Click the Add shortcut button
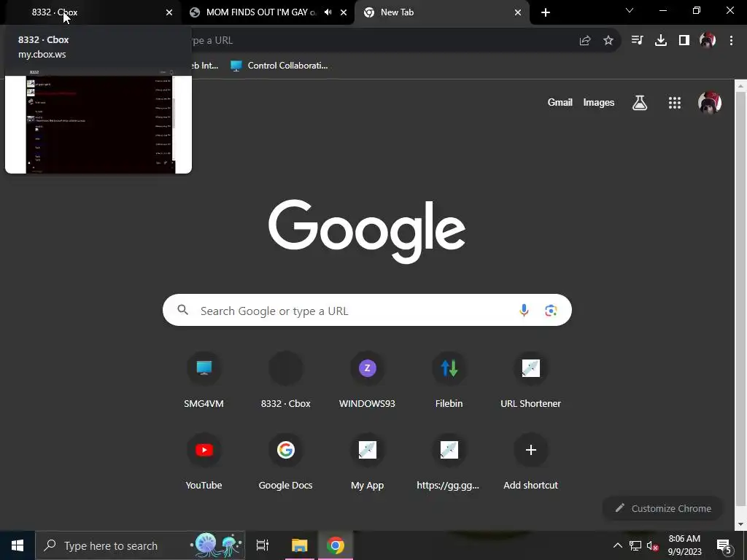Screen dimensions: 747x560 (531, 462)
